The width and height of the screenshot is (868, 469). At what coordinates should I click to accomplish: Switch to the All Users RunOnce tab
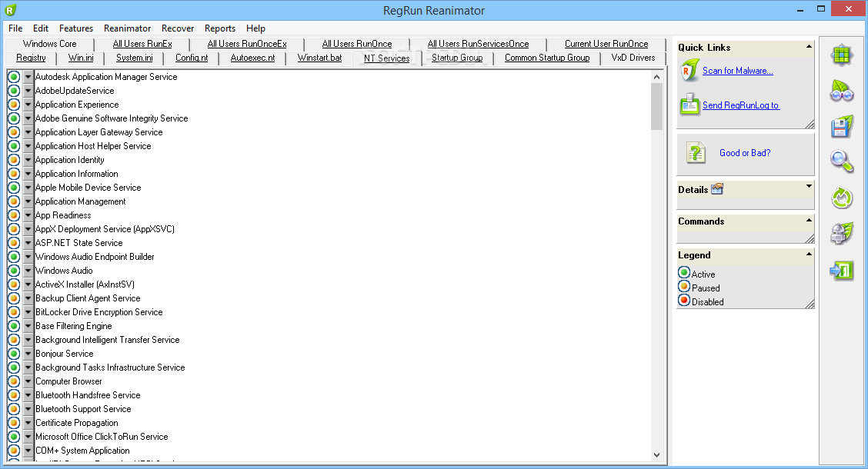357,44
